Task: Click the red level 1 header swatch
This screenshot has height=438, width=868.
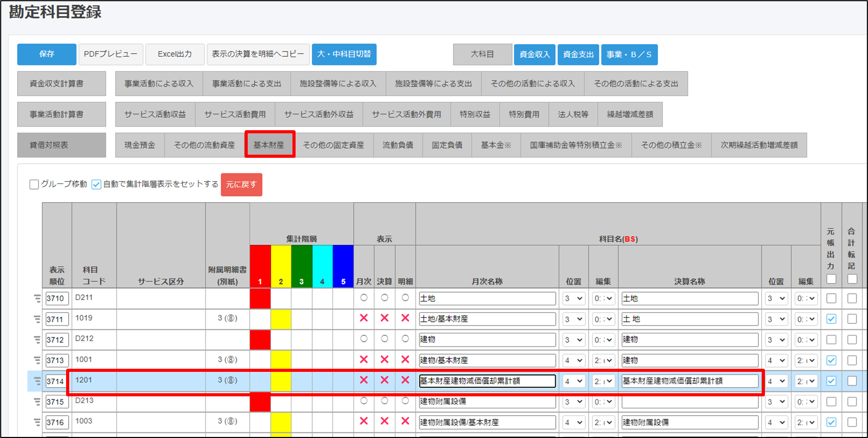Action: tap(260, 266)
